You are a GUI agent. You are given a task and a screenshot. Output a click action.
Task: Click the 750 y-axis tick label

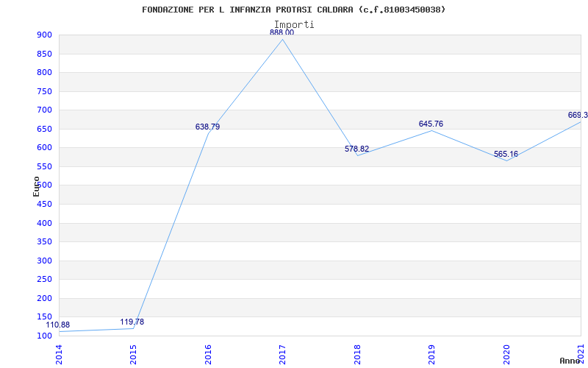coord(44,91)
